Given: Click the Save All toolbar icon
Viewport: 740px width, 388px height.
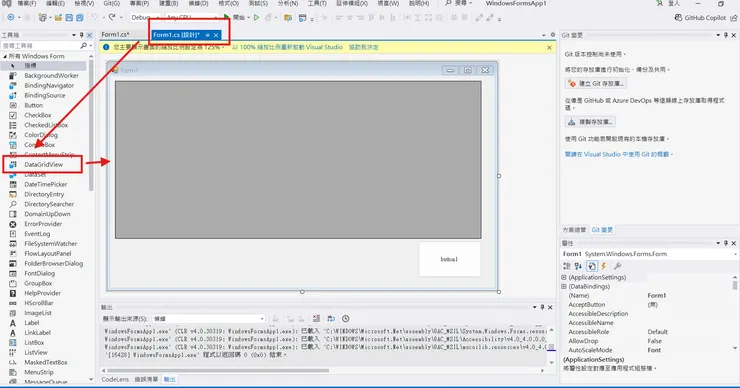Looking at the screenshot, I should coord(79,17).
